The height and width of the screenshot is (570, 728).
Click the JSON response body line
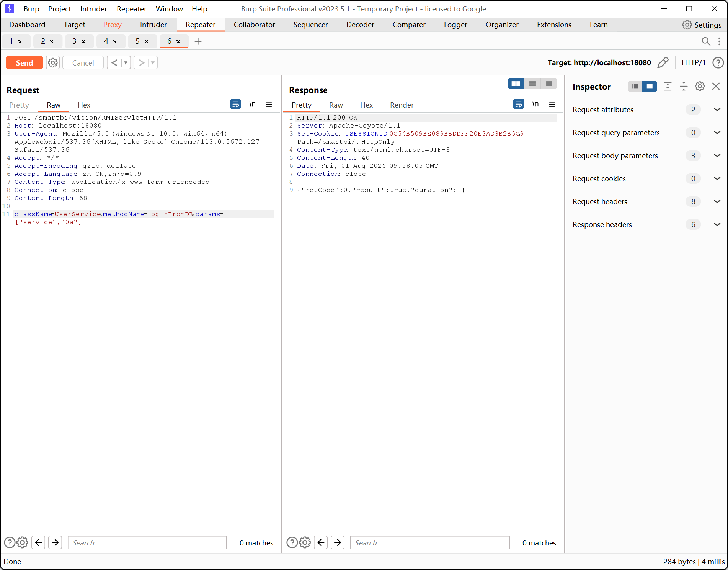click(x=381, y=190)
